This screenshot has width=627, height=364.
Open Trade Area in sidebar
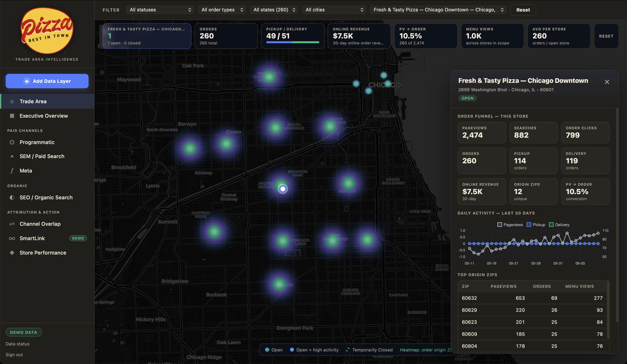tap(47, 101)
